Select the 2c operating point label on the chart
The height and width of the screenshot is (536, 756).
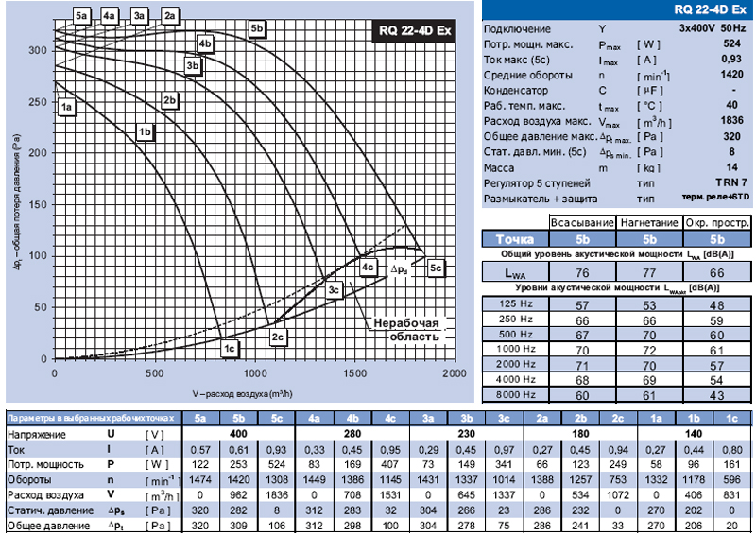click(277, 337)
